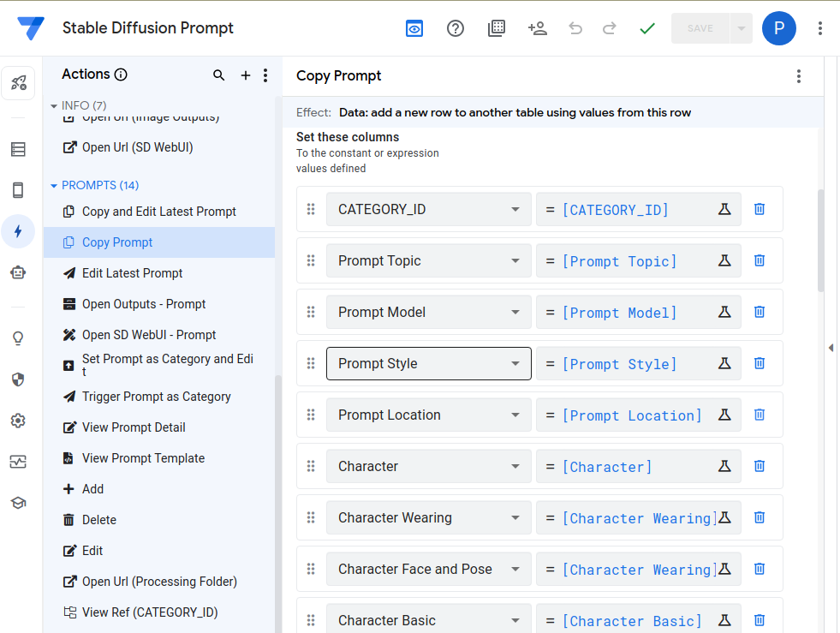Select View Prompt Detail action
The width and height of the screenshot is (840, 633).
[x=159, y=427]
